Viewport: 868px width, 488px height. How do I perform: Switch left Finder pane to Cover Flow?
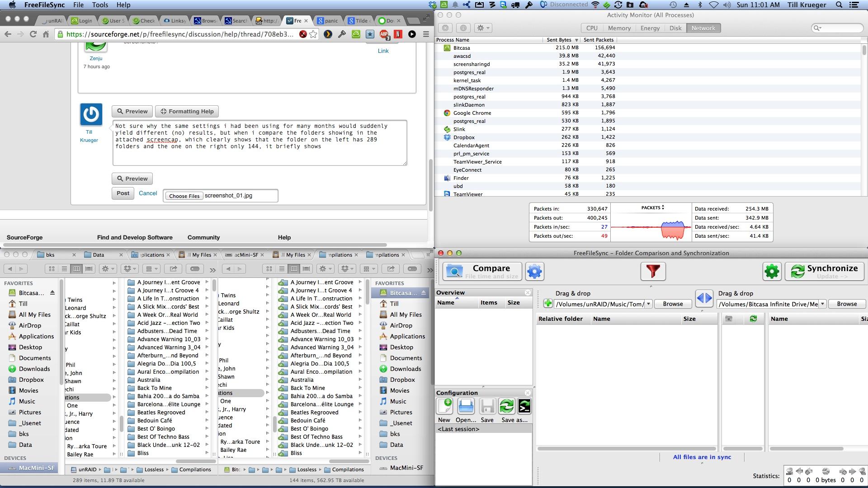coord(89,269)
